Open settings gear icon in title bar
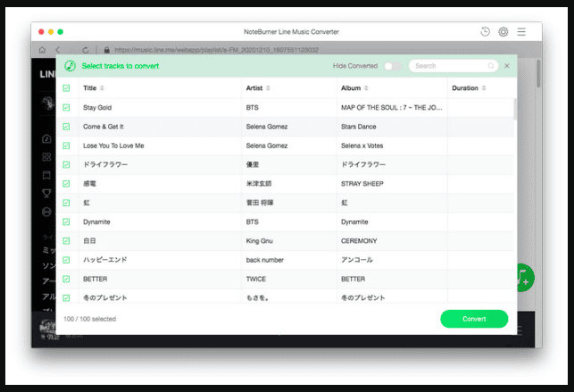 coord(503,32)
